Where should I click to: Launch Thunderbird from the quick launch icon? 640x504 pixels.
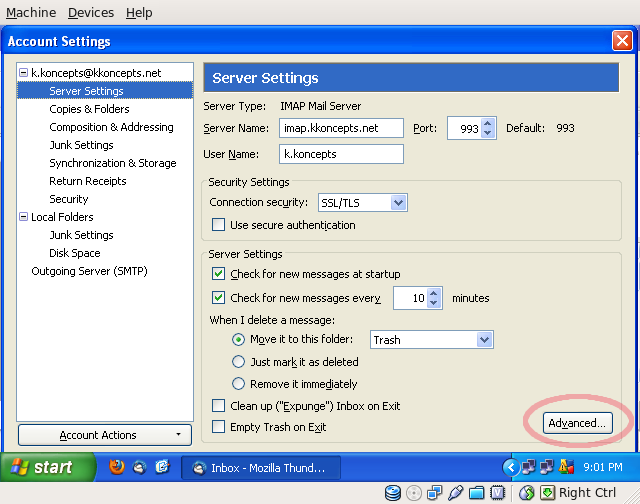140,467
